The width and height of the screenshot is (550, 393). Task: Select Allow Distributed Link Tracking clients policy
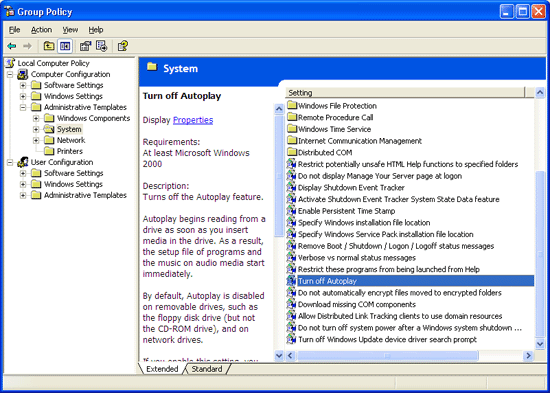(x=400, y=316)
